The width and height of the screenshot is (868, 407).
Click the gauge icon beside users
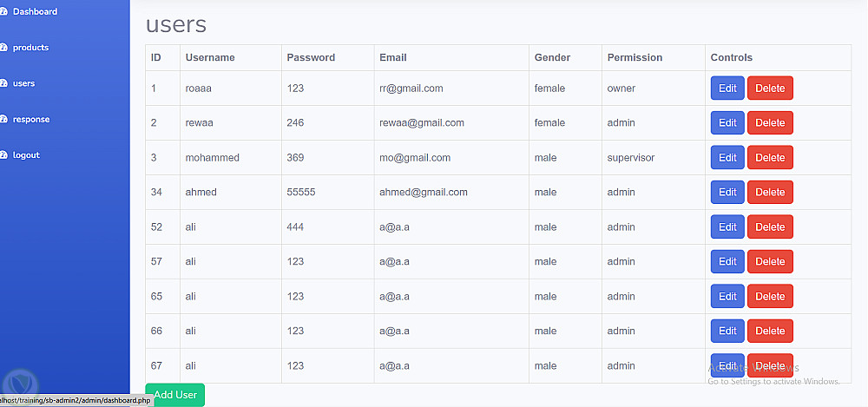(x=3, y=83)
